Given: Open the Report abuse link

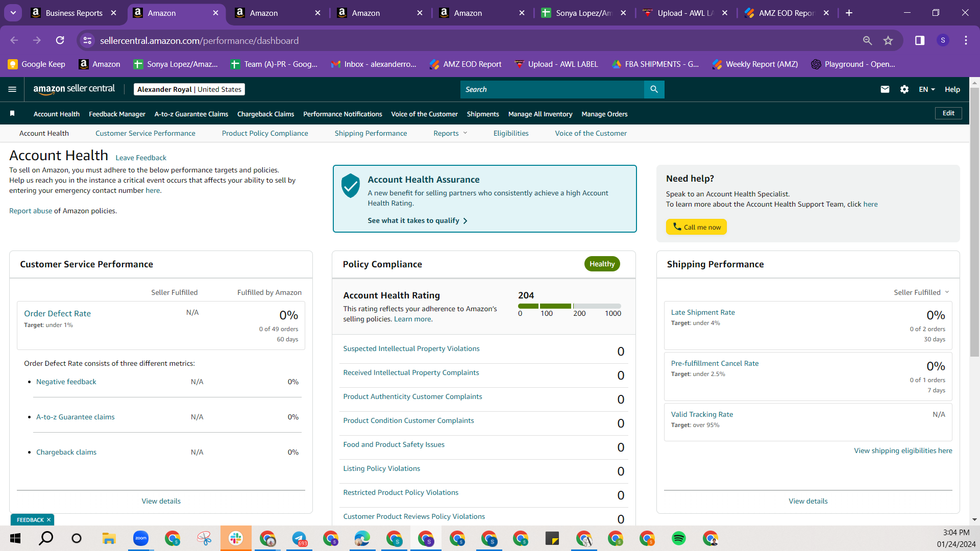Looking at the screenshot, I should click(31, 211).
